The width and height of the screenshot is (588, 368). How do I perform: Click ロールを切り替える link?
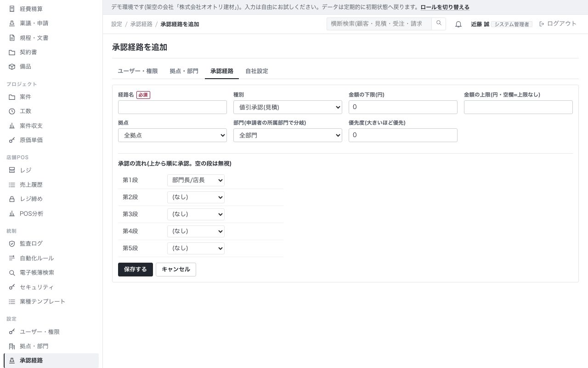tap(445, 7)
